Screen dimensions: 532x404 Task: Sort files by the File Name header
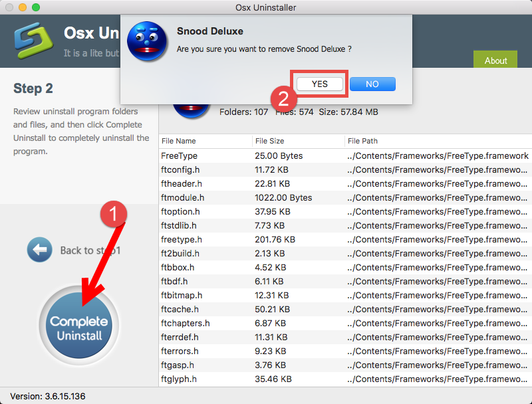(x=180, y=141)
